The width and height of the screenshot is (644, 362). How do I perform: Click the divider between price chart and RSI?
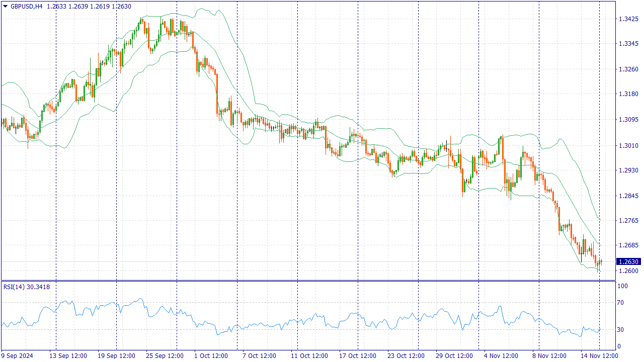[308, 281]
